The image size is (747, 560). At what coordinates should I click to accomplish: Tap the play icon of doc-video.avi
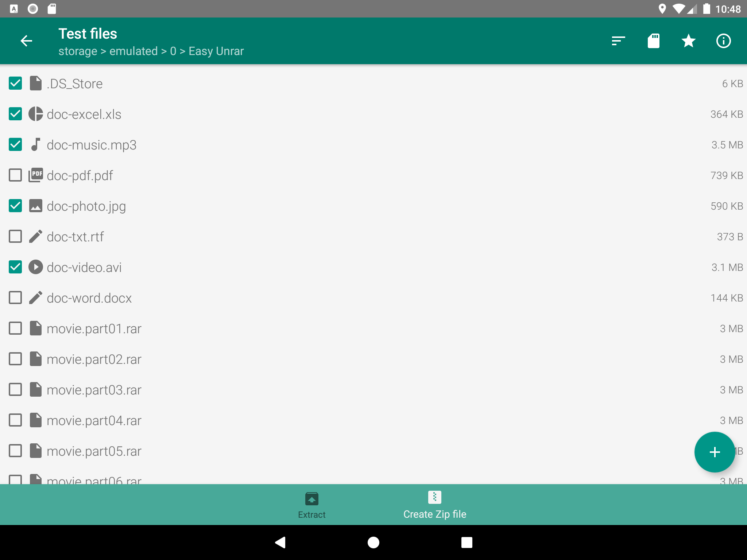pyautogui.click(x=35, y=267)
